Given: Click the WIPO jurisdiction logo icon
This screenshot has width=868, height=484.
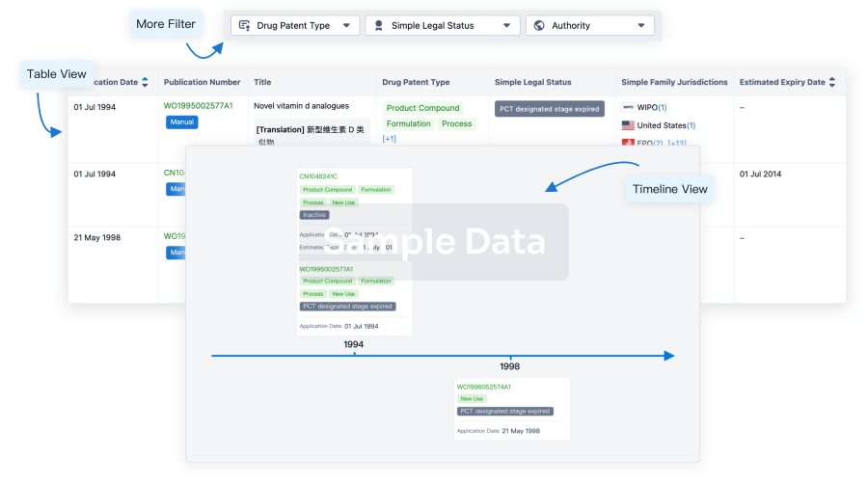Looking at the screenshot, I should [628, 107].
